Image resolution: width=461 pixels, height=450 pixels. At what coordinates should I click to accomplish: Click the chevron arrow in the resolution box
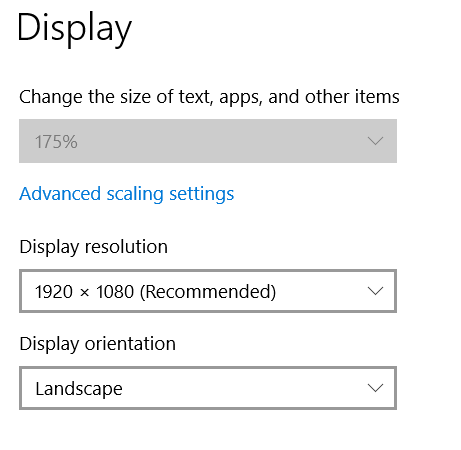[x=375, y=291]
